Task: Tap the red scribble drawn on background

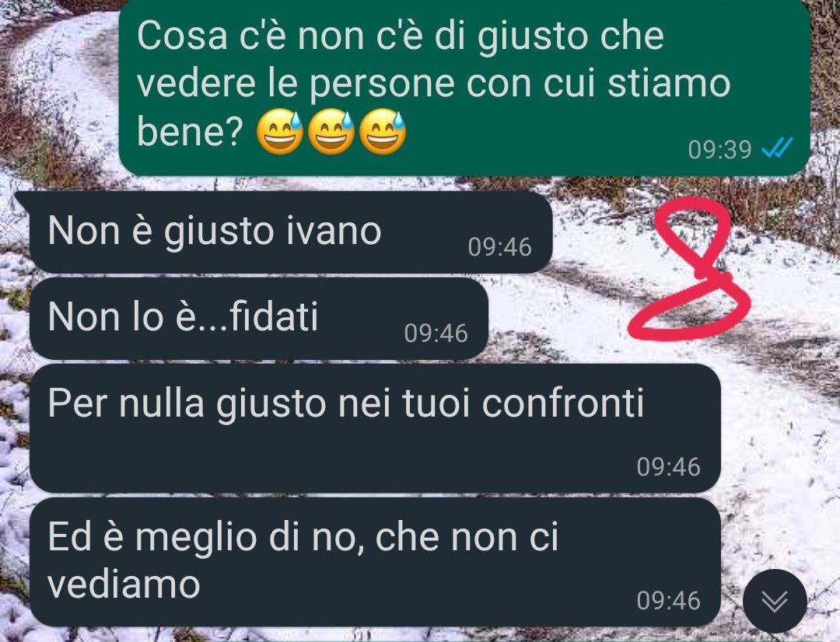Action: (x=689, y=269)
